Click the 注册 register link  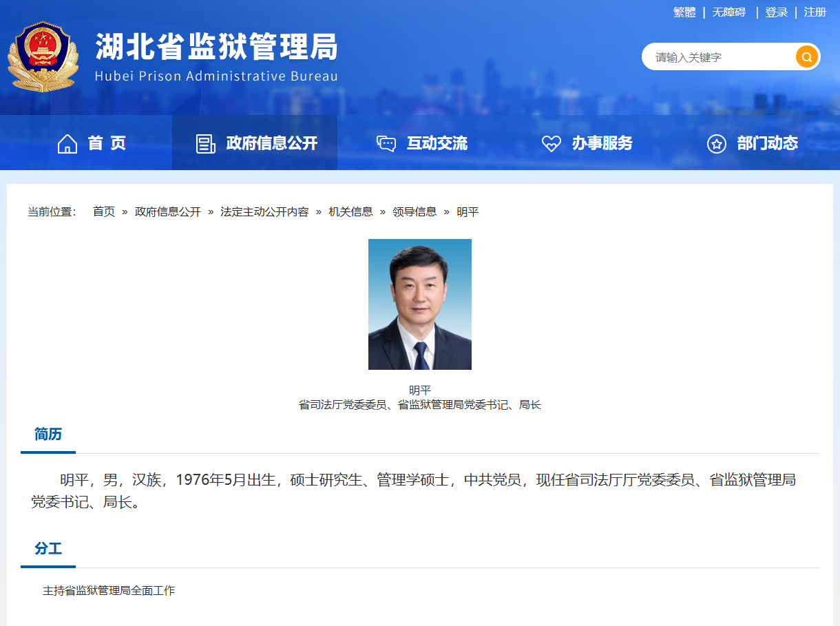point(815,12)
